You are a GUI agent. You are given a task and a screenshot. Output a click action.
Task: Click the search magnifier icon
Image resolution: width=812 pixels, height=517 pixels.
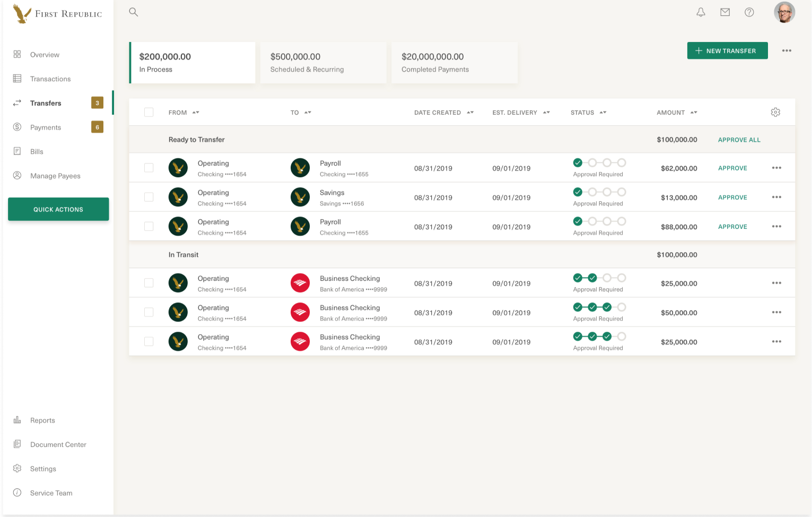coord(134,12)
